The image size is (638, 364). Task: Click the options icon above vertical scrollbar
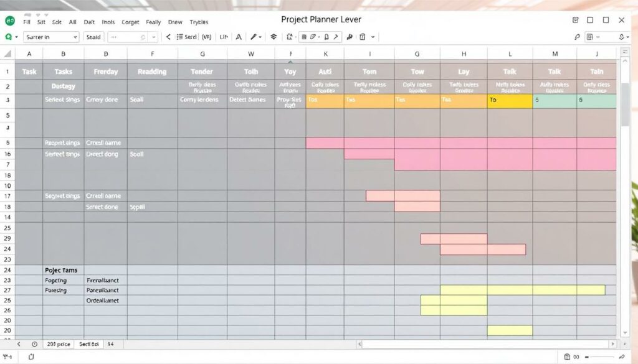point(625,52)
